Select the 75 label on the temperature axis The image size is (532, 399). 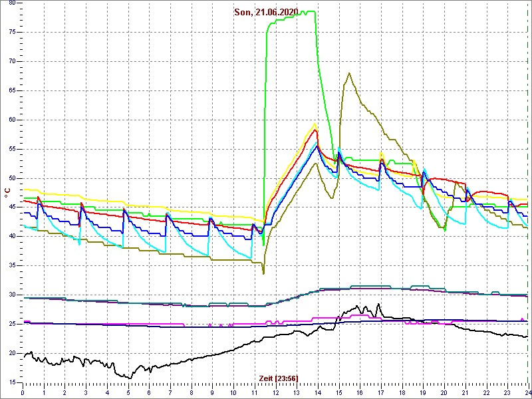tap(13, 32)
